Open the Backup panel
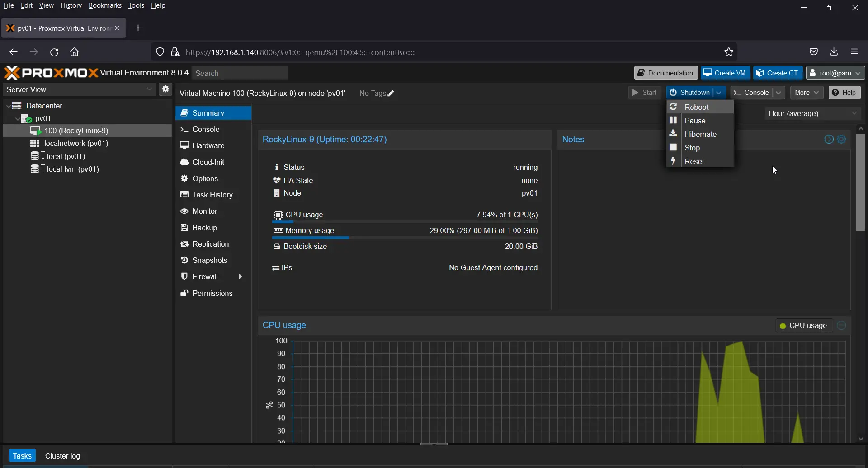The width and height of the screenshot is (868, 468). [213, 228]
